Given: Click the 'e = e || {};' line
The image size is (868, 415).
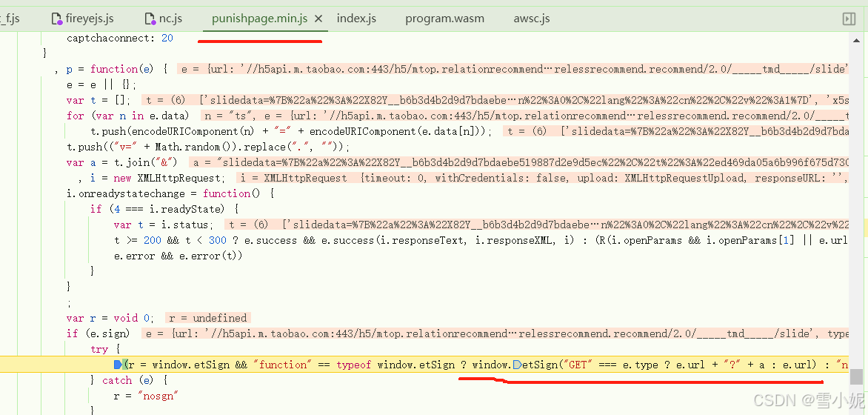Looking at the screenshot, I should [101, 84].
